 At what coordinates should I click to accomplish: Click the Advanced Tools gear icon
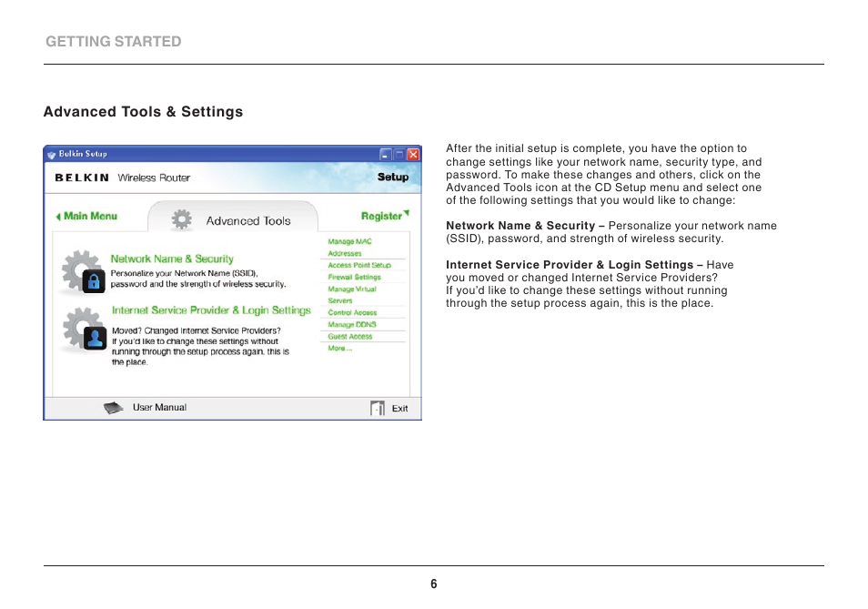pos(182,220)
